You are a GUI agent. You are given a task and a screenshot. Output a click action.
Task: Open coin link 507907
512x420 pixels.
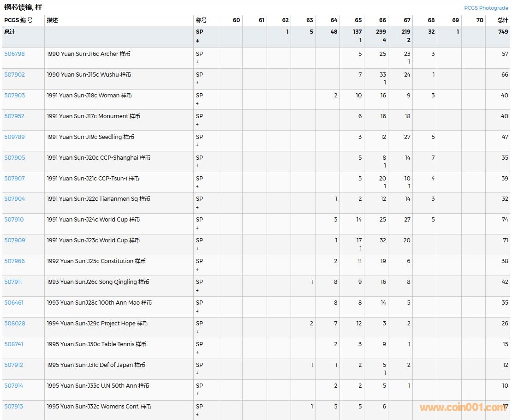pos(14,179)
